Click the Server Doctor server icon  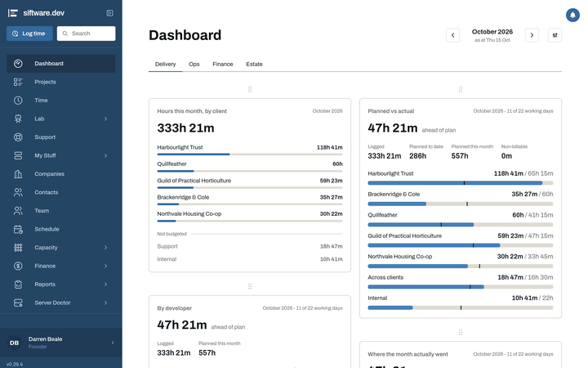(18, 303)
